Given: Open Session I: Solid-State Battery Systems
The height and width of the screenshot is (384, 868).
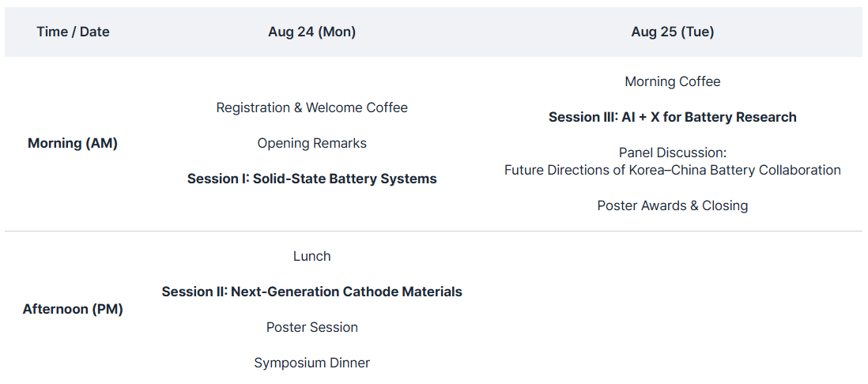Looking at the screenshot, I should 311,179.
